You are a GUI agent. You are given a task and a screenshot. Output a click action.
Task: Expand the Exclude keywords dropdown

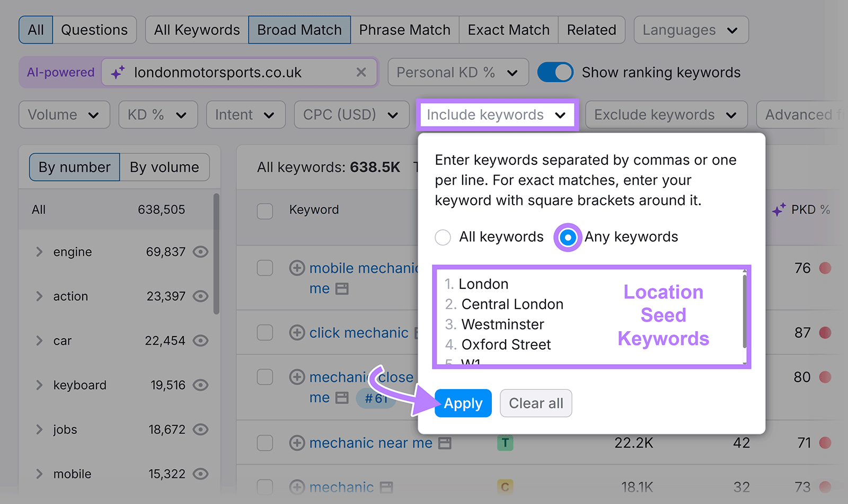pyautogui.click(x=666, y=114)
